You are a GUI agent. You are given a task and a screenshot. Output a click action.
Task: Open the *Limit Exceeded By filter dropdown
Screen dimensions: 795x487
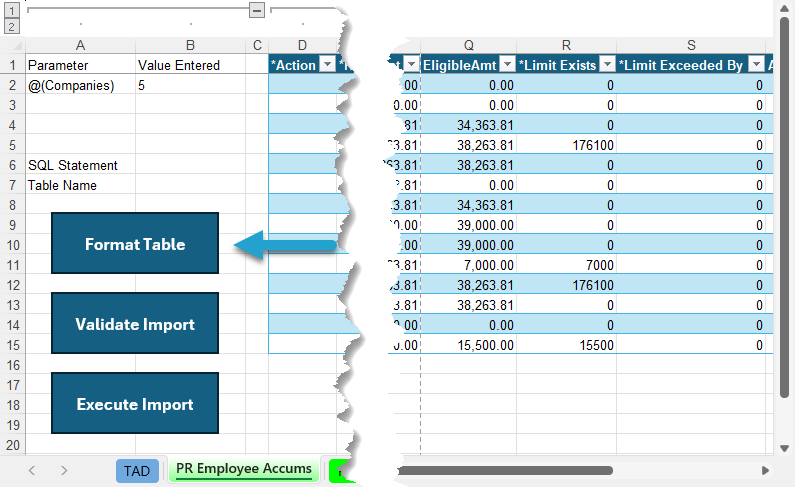tap(756, 64)
